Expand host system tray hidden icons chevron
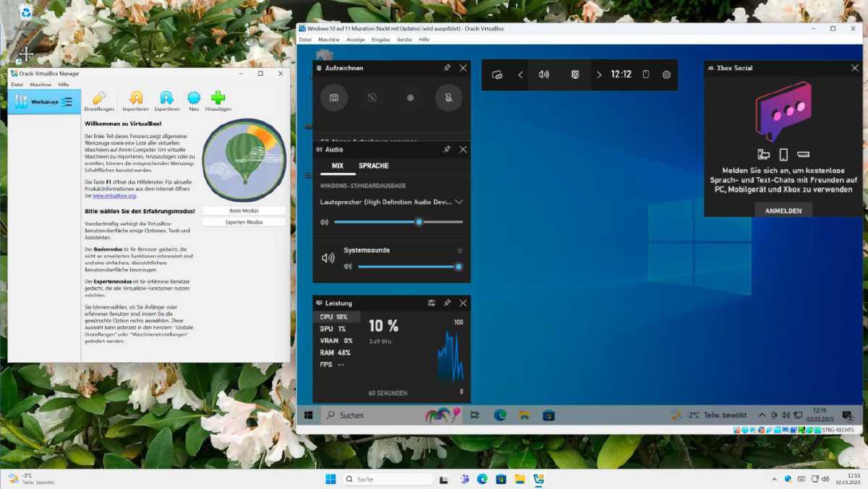Viewport: 868px width, 489px height. pos(775,479)
